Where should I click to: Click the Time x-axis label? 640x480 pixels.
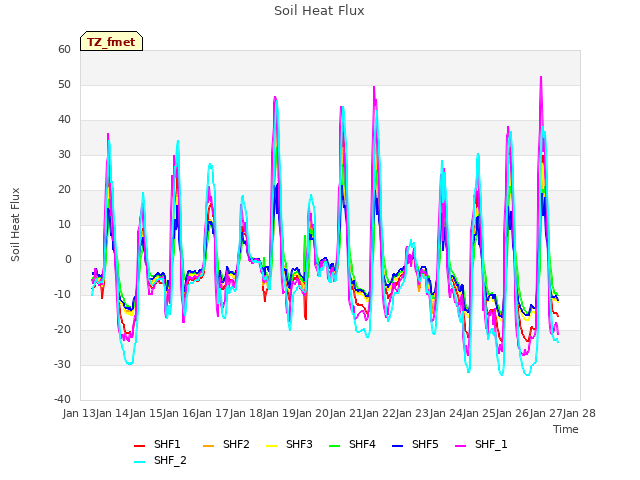(566, 429)
